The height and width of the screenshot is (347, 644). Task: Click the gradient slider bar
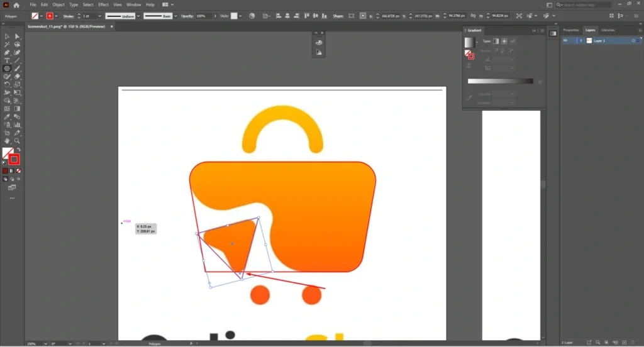[x=500, y=81]
